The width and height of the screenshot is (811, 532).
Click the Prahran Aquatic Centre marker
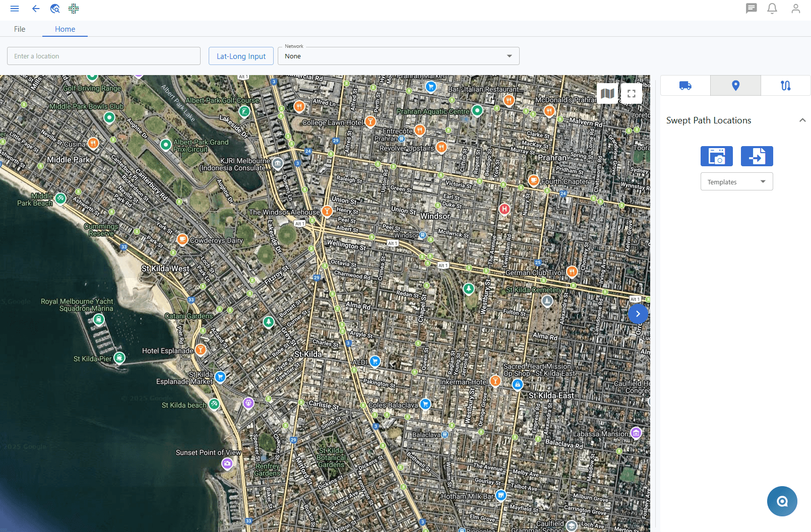click(x=477, y=110)
